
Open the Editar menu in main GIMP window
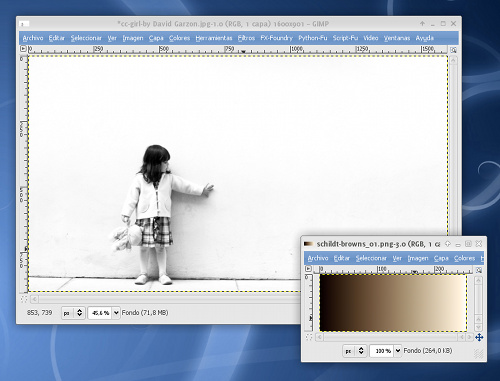click(56, 38)
